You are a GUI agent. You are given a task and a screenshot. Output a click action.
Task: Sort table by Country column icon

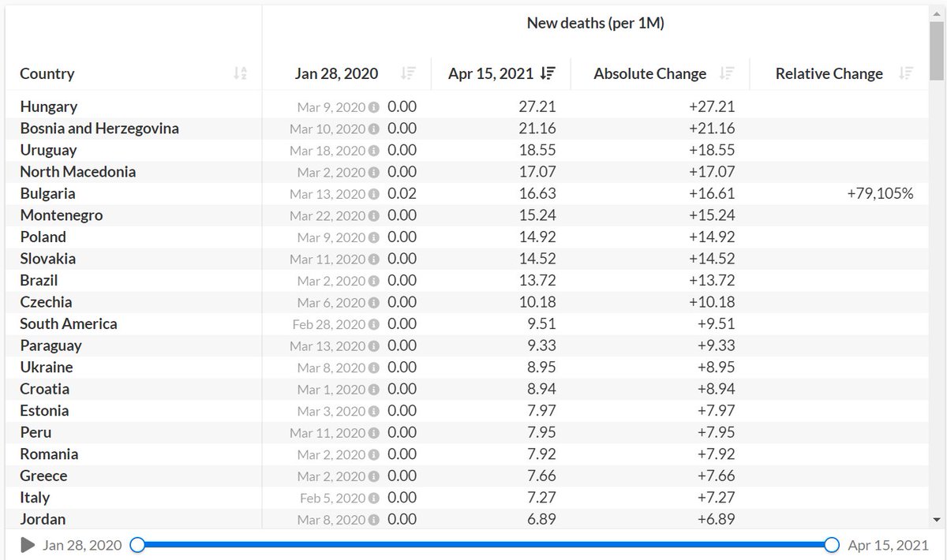pos(241,73)
